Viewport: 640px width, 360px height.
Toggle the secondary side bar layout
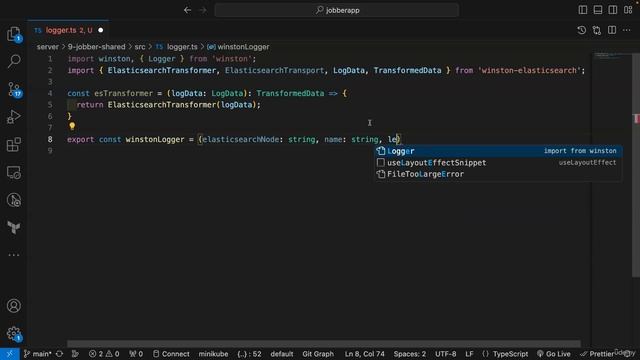pos(613,10)
